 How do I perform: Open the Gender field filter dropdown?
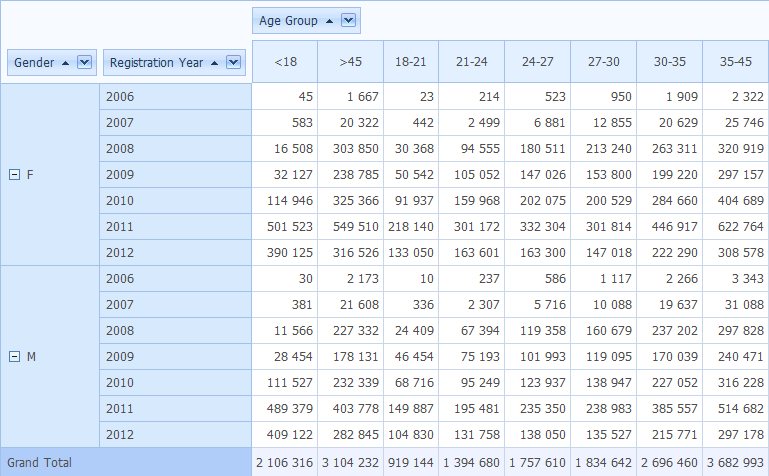pyautogui.click(x=84, y=62)
